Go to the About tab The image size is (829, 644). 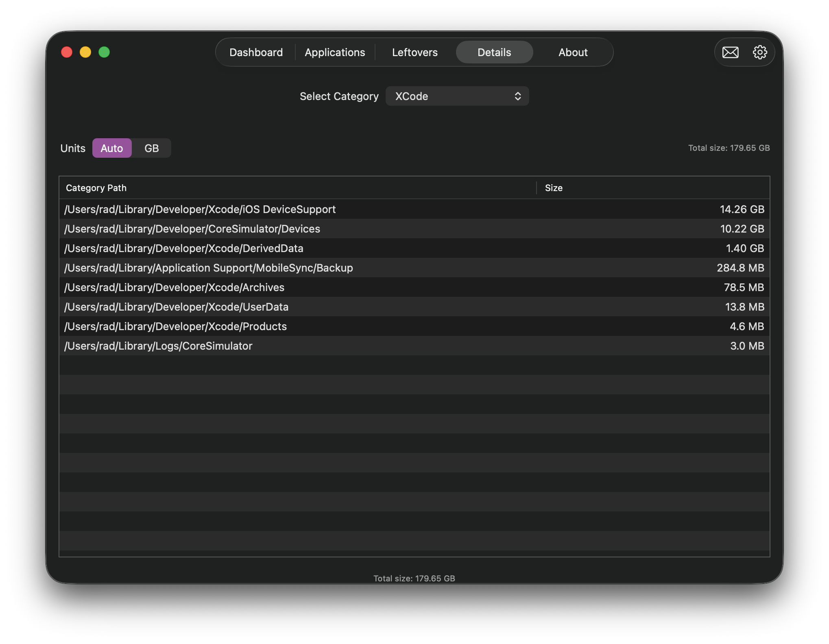[x=573, y=52]
